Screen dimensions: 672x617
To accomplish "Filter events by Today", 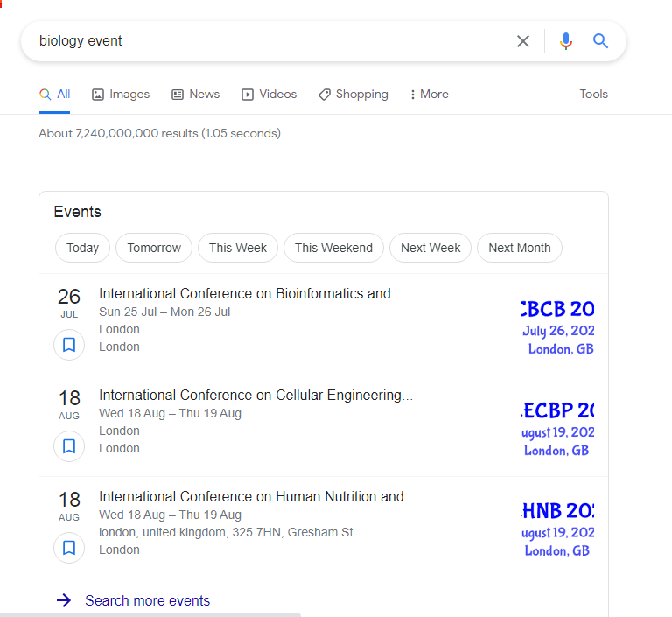I will 83,248.
